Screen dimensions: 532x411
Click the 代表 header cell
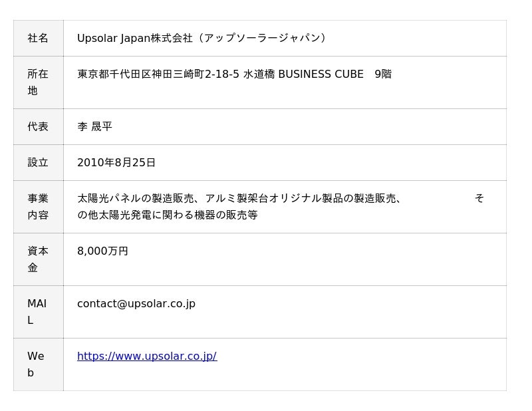38,127
